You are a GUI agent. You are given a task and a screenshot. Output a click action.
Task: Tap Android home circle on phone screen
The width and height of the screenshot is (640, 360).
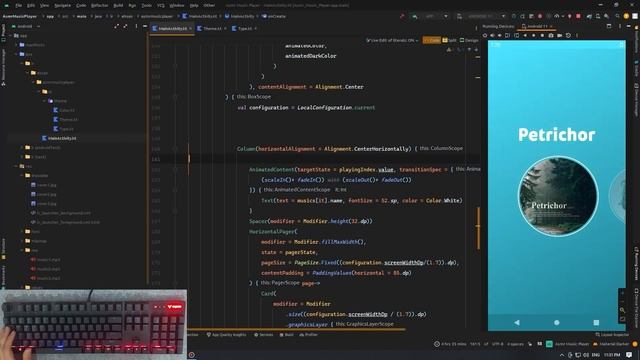pos(557,322)
